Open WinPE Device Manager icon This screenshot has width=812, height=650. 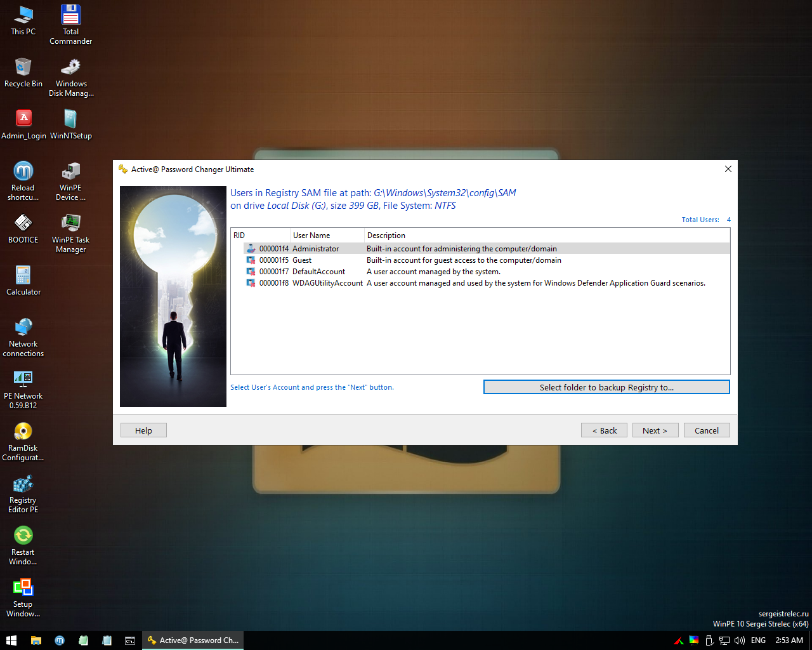(x=70, y=181)
